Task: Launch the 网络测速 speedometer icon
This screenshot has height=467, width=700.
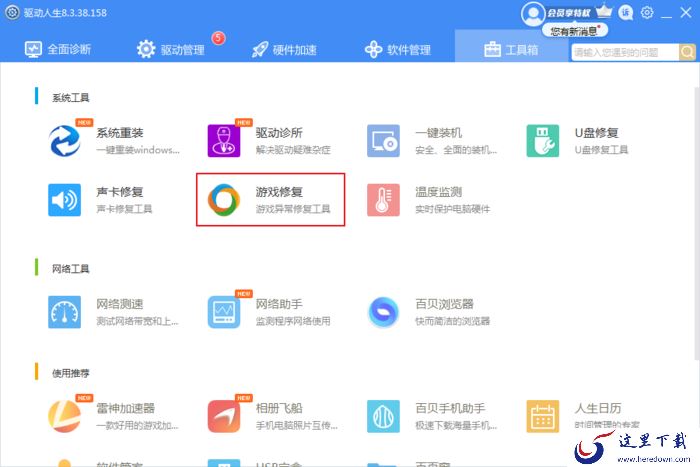Action: tap(65, 312)
